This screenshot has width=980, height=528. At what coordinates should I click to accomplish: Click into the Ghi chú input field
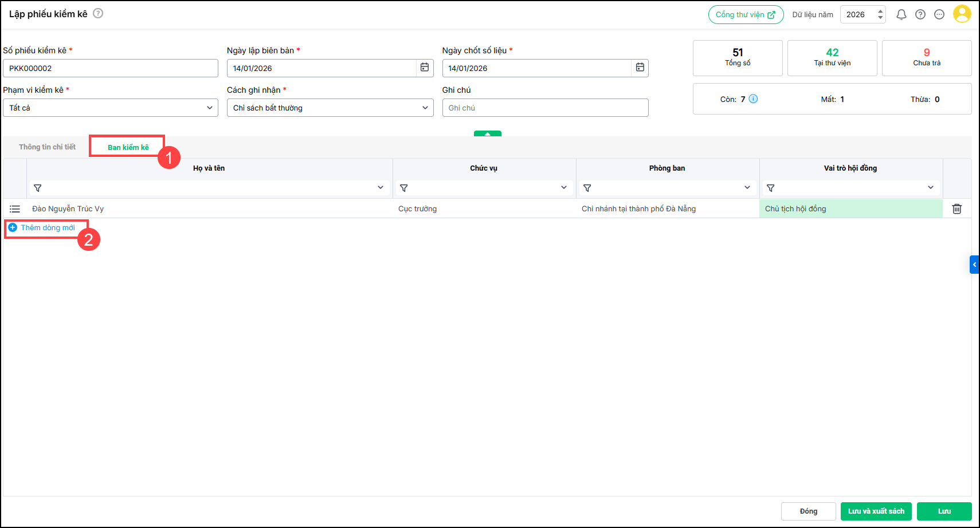tap(545, 108)
